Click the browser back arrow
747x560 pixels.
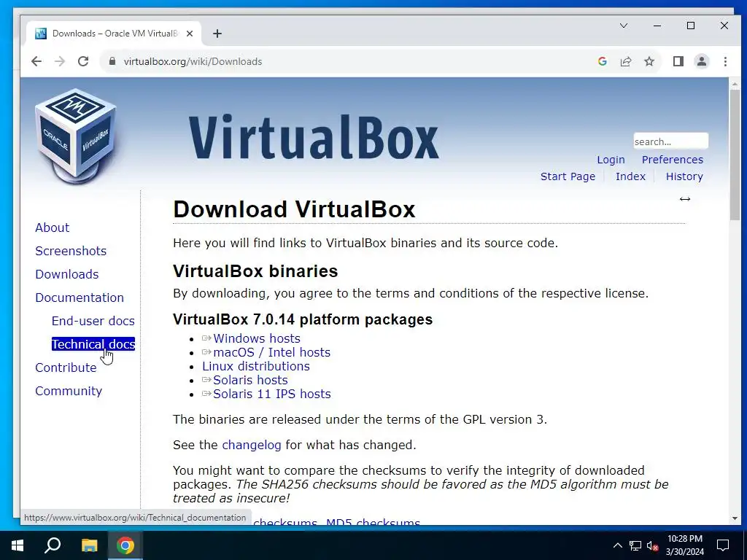coord(36,61)
